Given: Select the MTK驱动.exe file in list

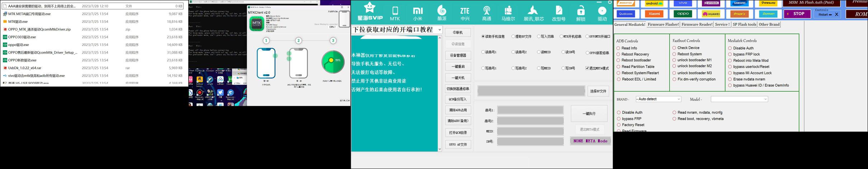Looking at the screenshot, I should (18, 22).
